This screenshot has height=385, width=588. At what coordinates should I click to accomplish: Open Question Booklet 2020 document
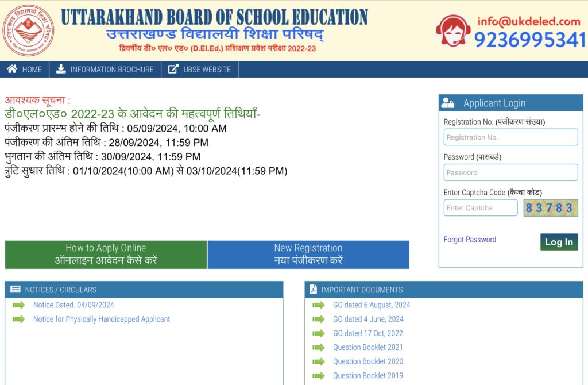coord(368,361)
